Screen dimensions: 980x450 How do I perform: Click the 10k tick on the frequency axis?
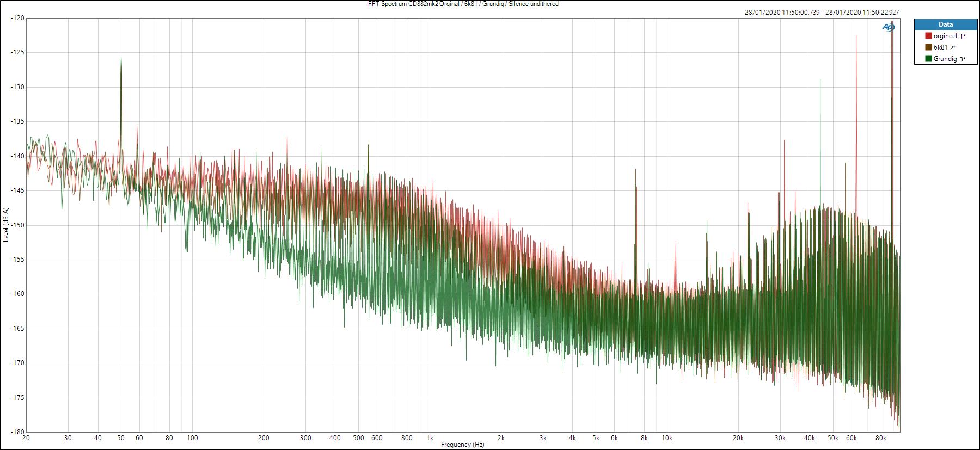(667, 437)
